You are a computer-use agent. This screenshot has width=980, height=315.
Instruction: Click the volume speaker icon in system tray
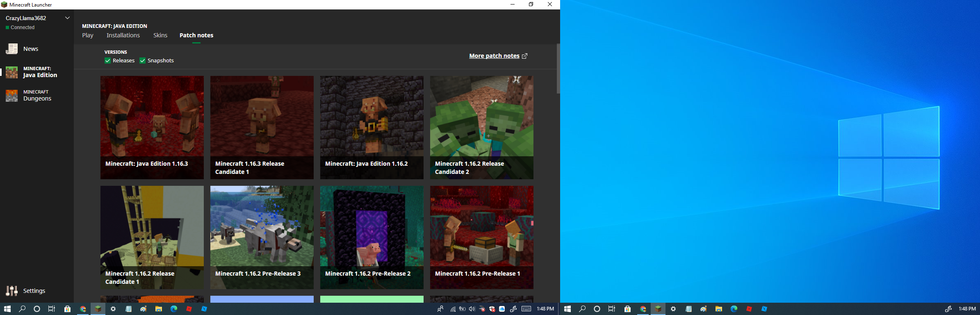point(472,309)
